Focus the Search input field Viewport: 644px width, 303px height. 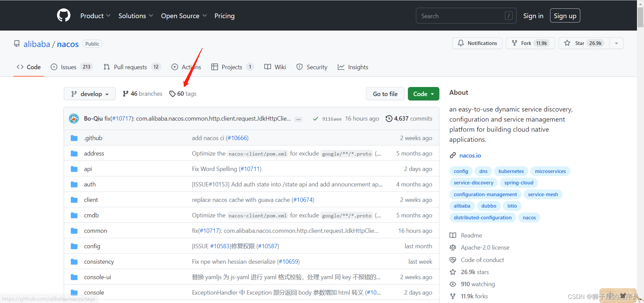point(466,16)
